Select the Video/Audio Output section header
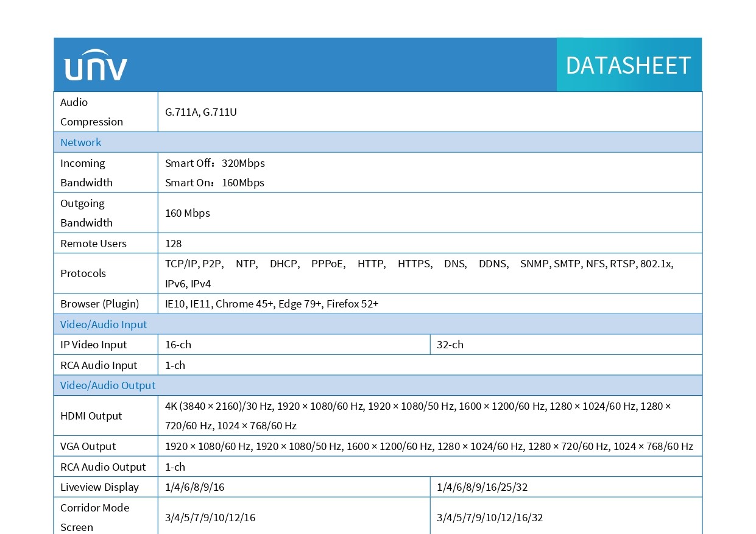Viewport: 756px width, 534px height. point(378,385)
